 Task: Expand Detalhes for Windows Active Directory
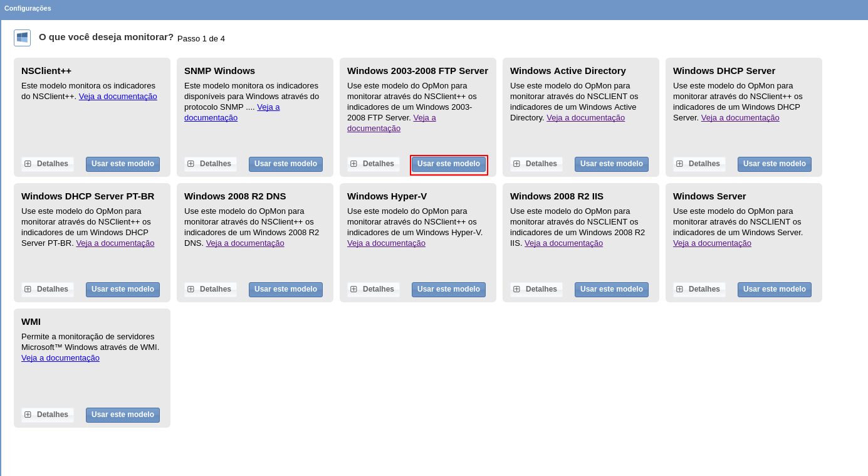pos(536,164)
